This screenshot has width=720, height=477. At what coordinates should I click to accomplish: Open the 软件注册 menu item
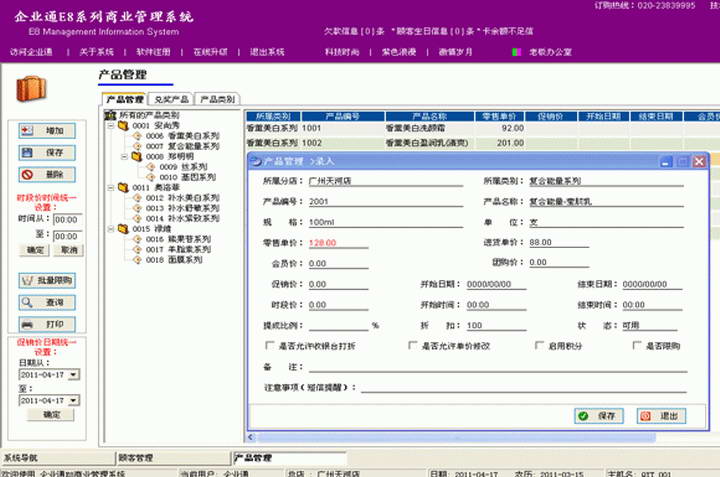tap(153, 52)
